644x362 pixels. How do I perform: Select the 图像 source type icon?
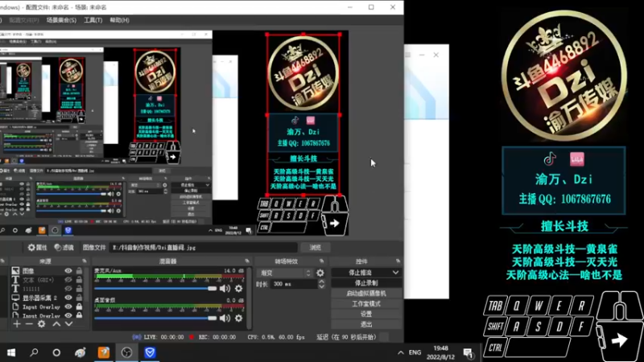click(15, 270)
